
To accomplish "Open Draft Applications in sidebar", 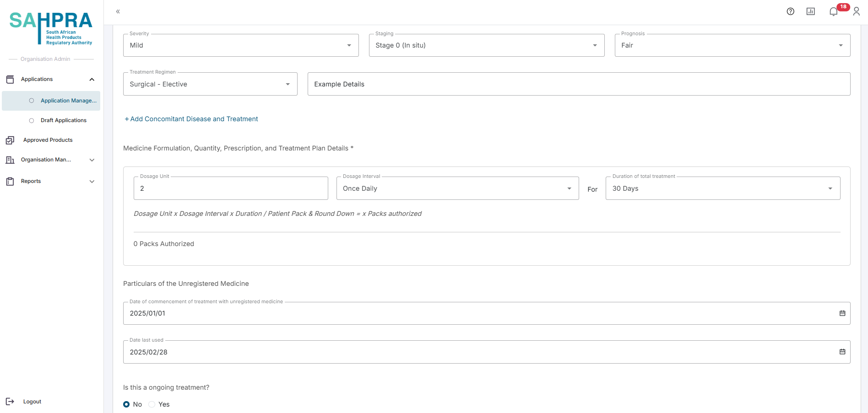I will coord(63,120).
